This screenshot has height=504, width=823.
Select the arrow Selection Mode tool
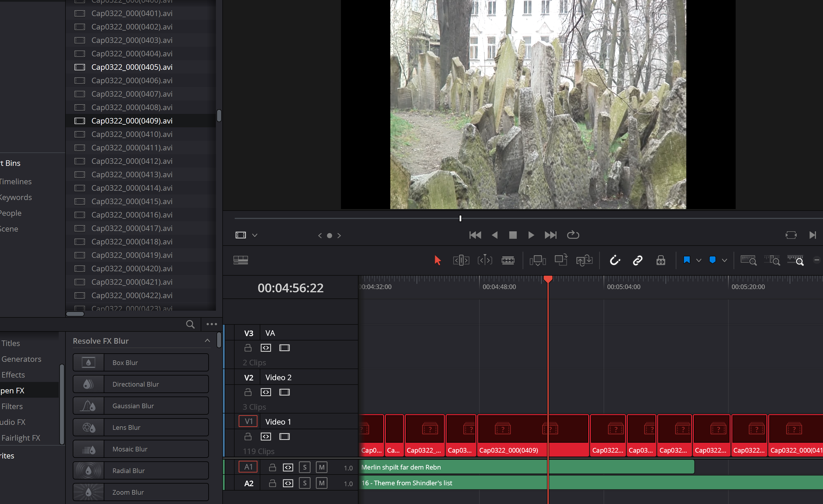coord(437,260)
